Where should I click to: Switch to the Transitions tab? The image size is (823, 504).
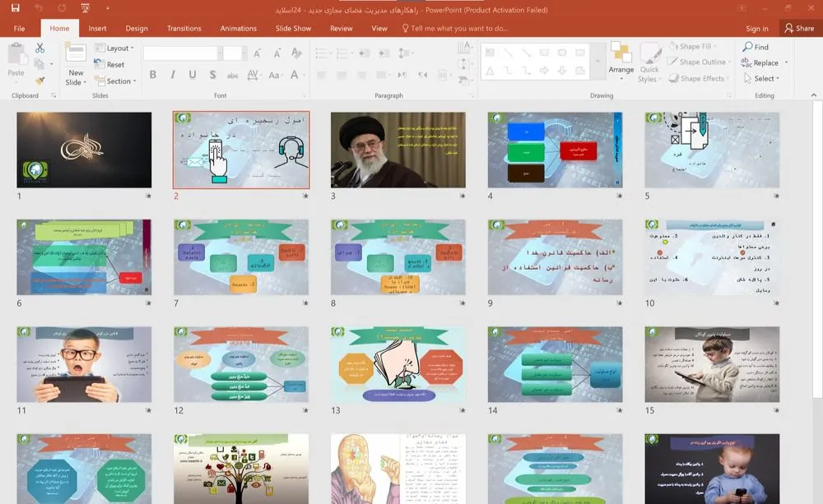point(184,28)
